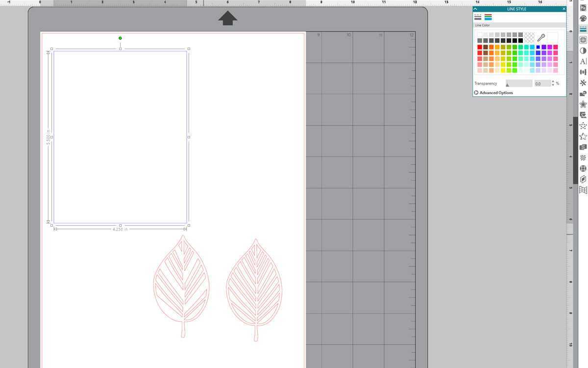This screenshot has height=368, width=588.
Task: Open the Transform align panel icon
Action: 583,72
